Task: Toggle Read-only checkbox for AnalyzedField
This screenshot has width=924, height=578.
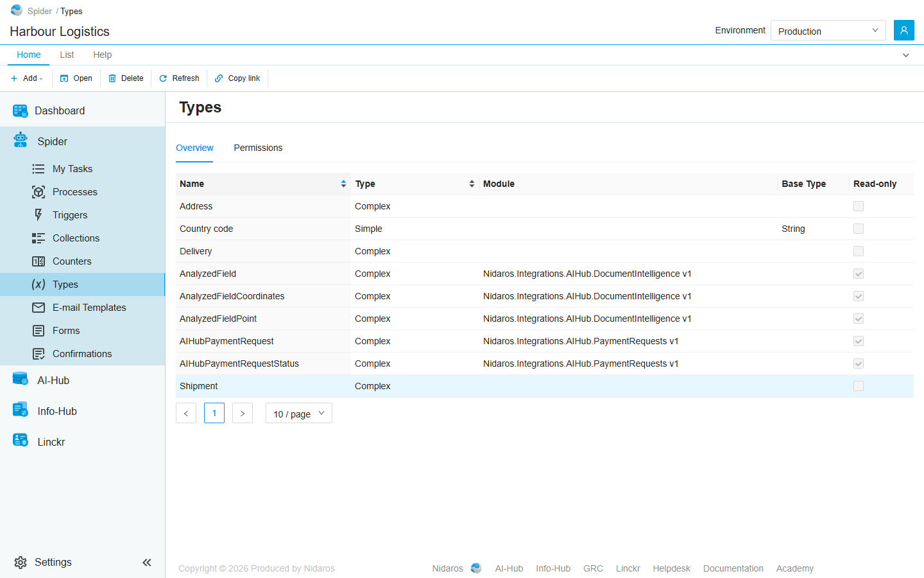Action: (859, 274)
